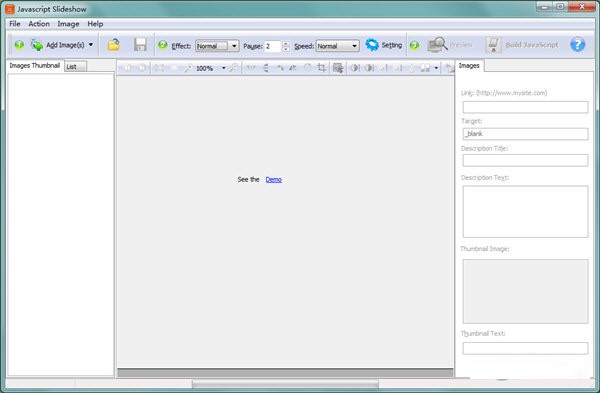
Task: Click the Target field containing _blank
Action: 525,134
